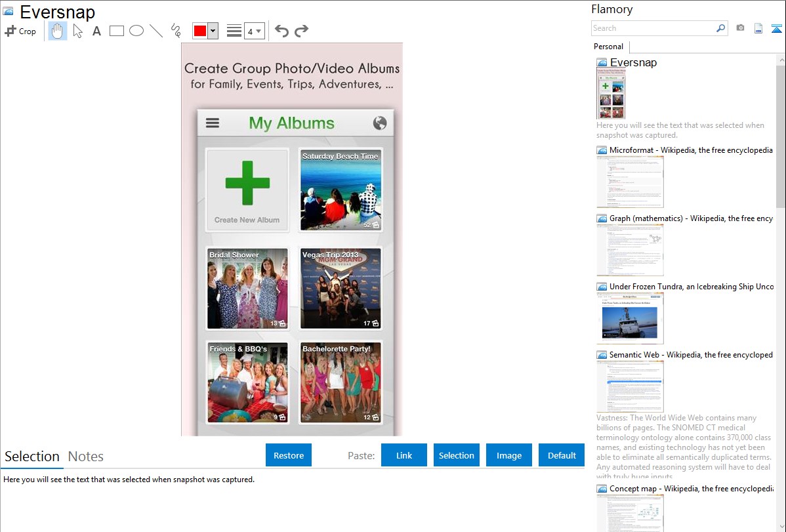The image size is (786, 532).
Task: Click the Under Frozen Tundra snapshot title
Action: [692, 286]
